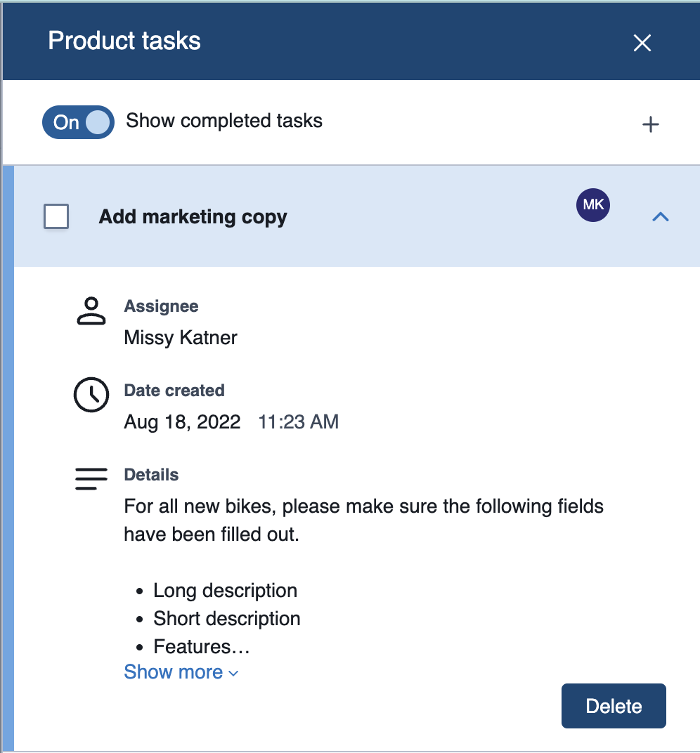The image size is (700, 753).
Task: Click the Long description bullet
Action: click(x=225, y=591)
